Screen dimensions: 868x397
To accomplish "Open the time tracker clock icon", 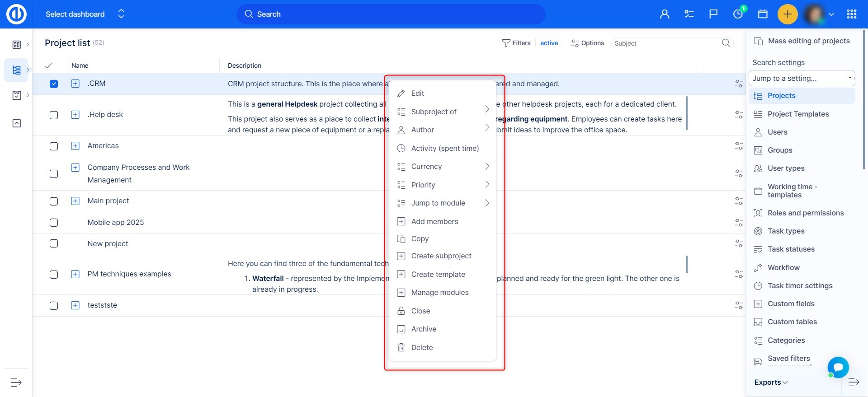I will [738, 14].
